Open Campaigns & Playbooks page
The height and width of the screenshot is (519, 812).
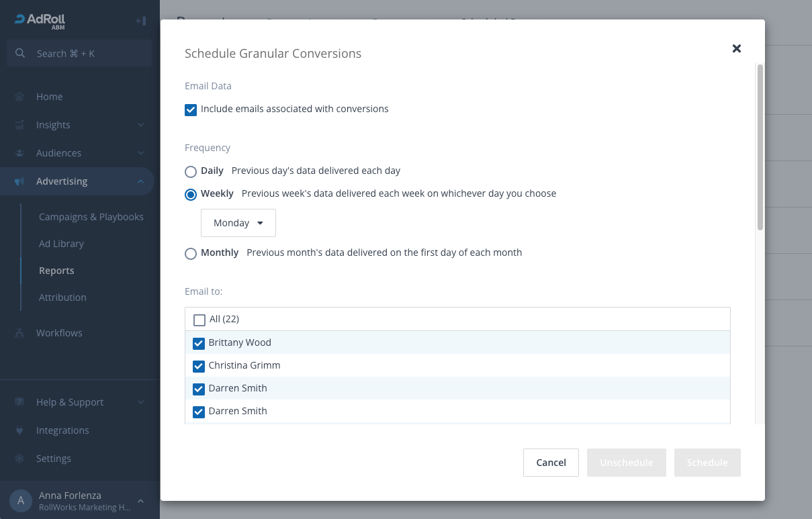pos(91,217)
